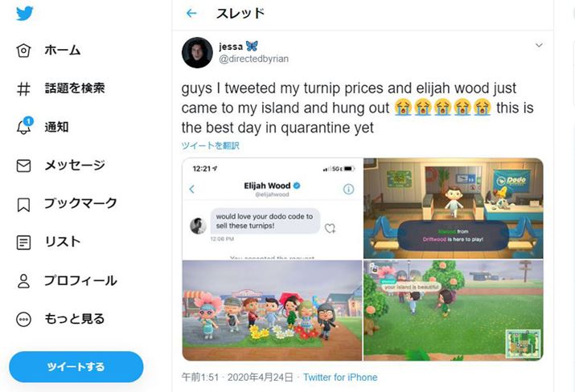Open the プロフィール person icon
The height and width of the screenshot is (392, 575).
(23, 281)
